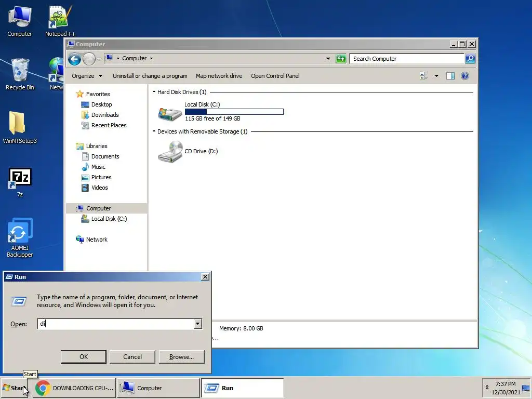
Task: Open Music library in sidebar
Action: coord(98,167)
